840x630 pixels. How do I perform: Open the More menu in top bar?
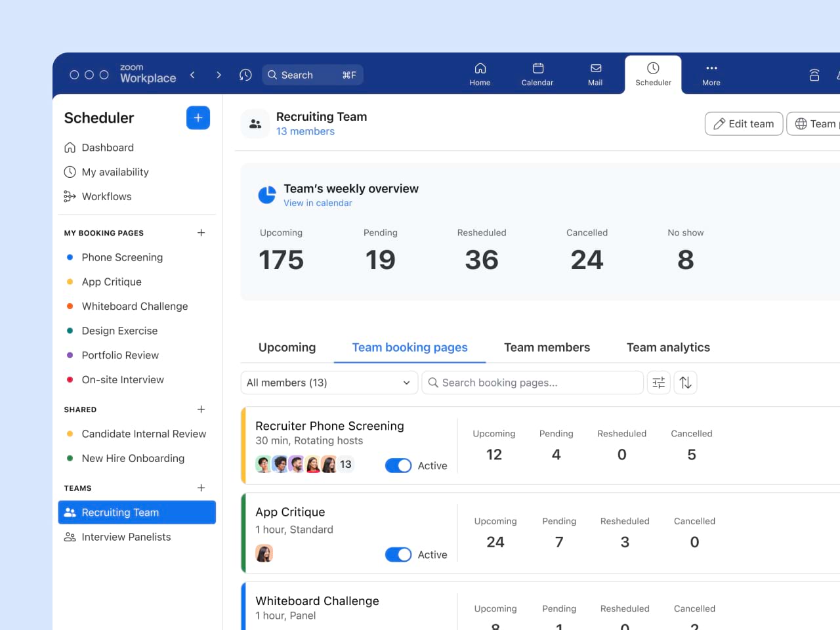711,74
